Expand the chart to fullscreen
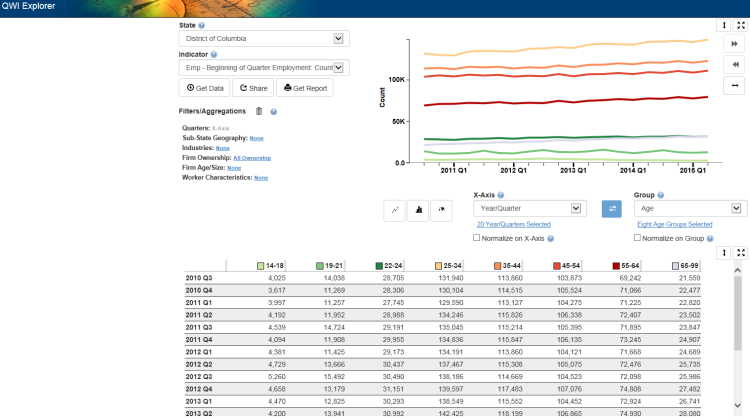 [x=740, y=26]
